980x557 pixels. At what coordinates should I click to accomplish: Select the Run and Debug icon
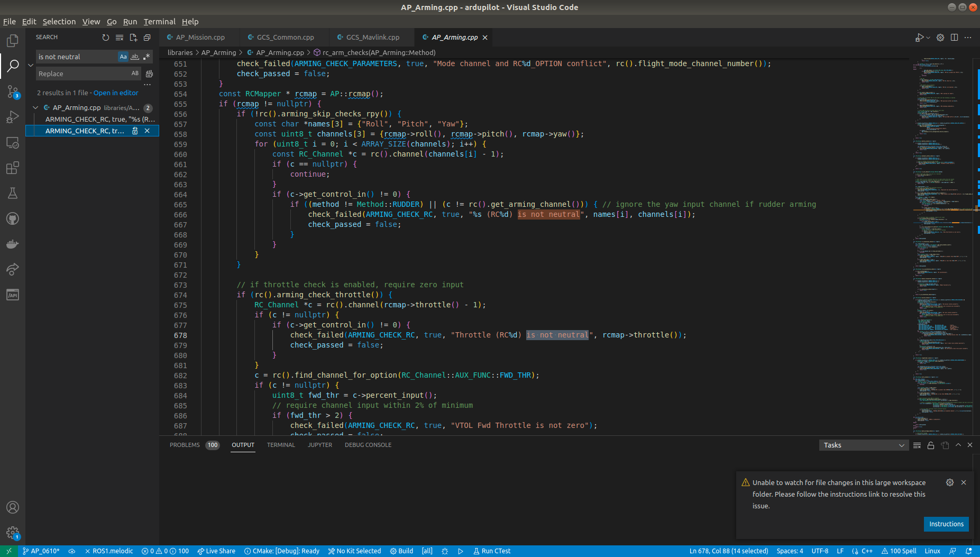[13, 117]
